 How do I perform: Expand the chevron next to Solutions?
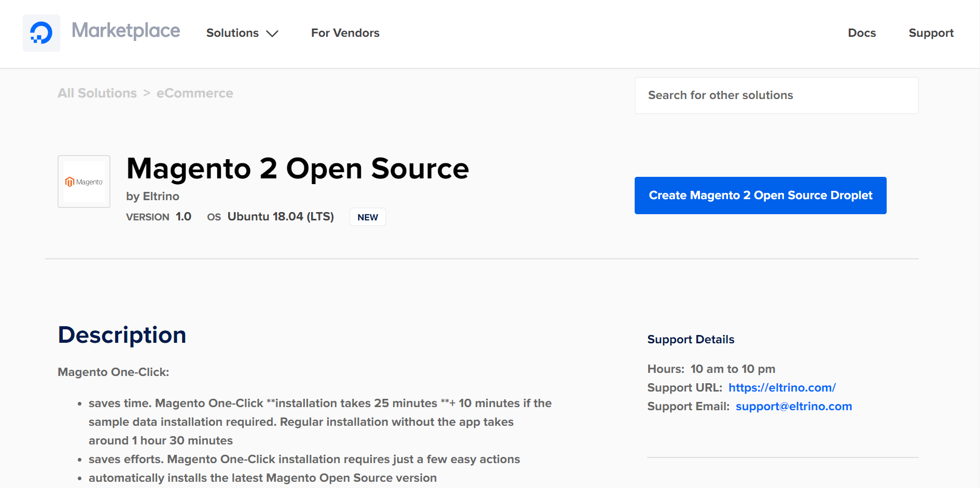(x=272, y=34)
